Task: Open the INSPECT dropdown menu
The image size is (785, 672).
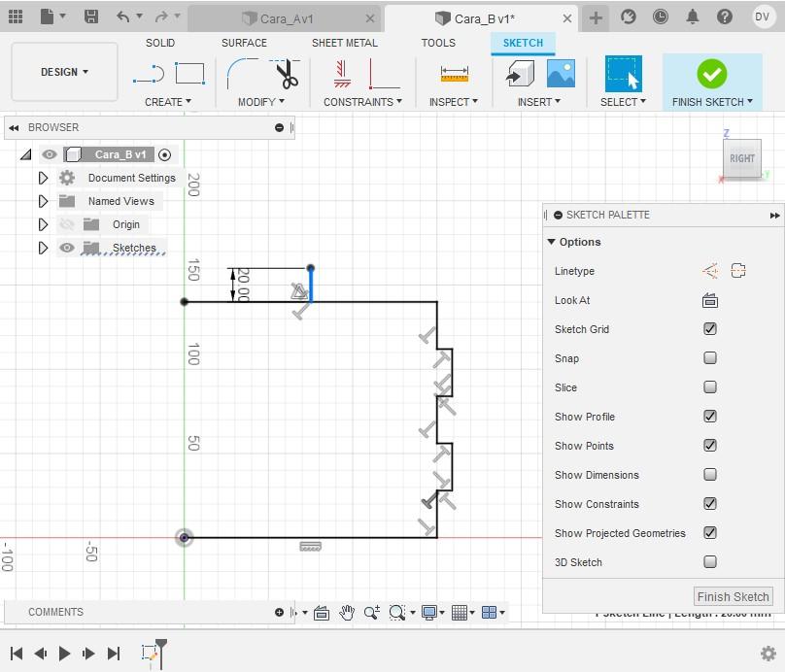Action: click(453, 102)
